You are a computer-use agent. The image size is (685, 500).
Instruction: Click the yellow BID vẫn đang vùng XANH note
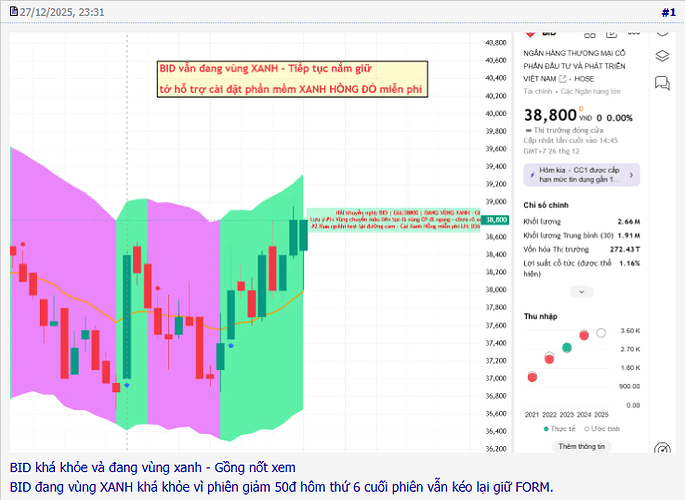pyautogui.click(x=292, y=79)
